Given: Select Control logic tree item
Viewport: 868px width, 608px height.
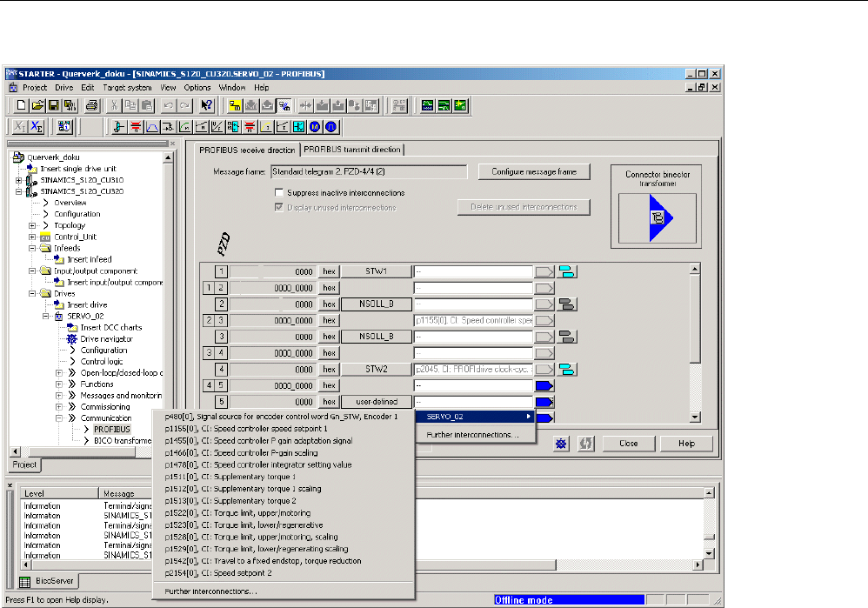Looking at the screenshot, I should click(x=102, y=362).
